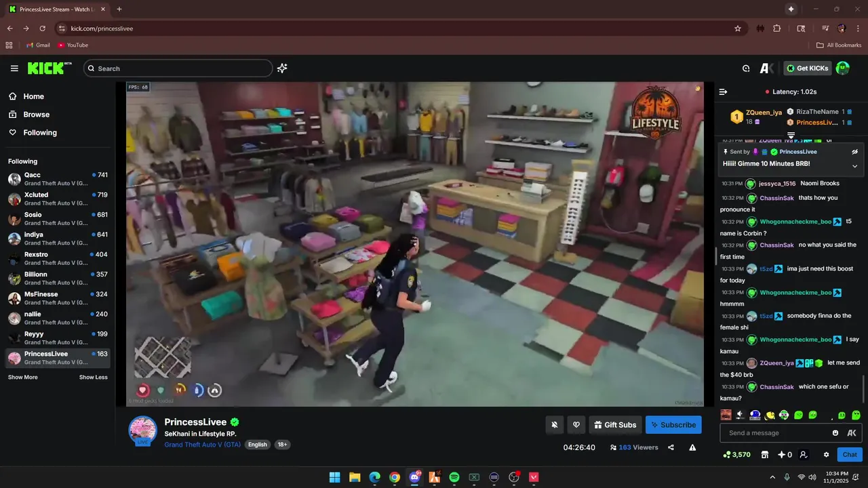The width and height of the screenshot is (868, 488).
Task: Bookmark this page with star icon
Action: click(738, 28)
